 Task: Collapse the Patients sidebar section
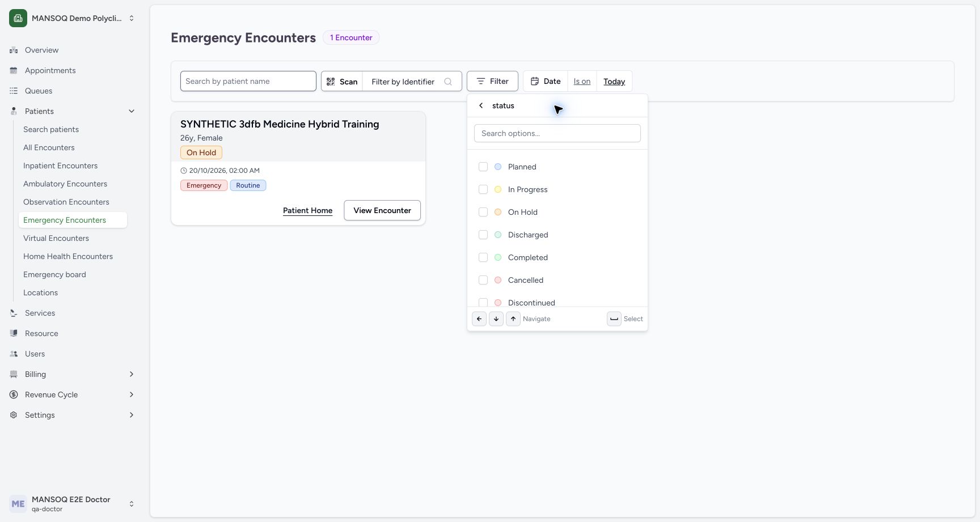132,111
